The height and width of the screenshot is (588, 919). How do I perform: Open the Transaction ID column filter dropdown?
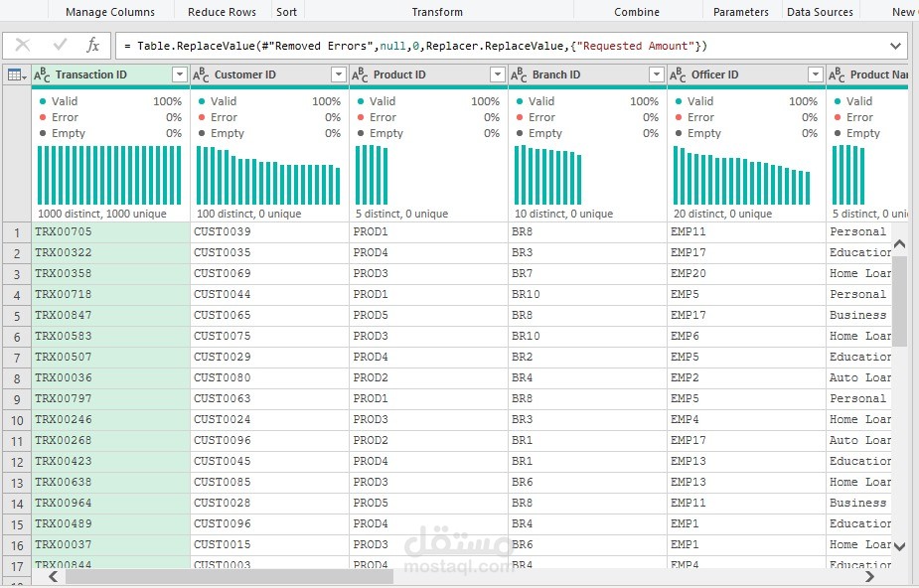tap(180, 74)
